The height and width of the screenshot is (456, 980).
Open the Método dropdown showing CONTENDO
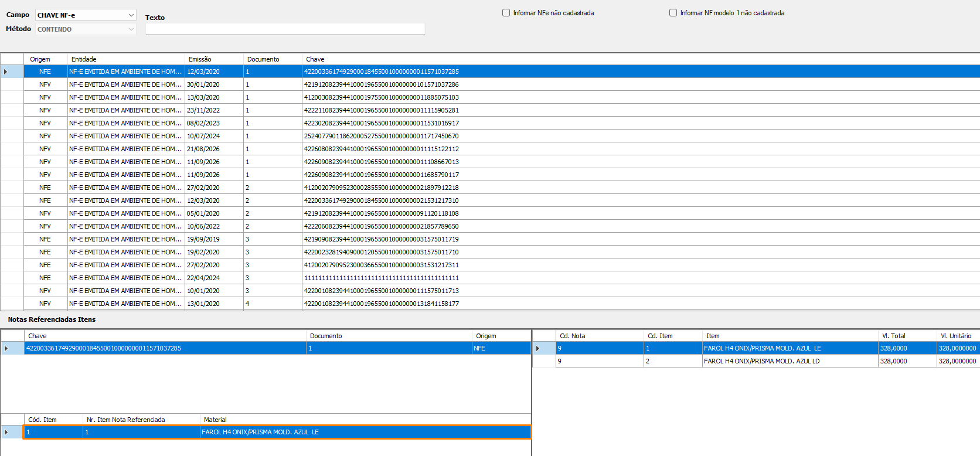coord(86,29)
